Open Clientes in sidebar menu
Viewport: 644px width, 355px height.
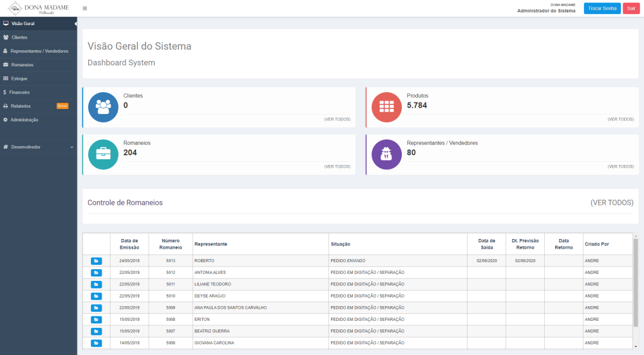click(x=39, y=37)
